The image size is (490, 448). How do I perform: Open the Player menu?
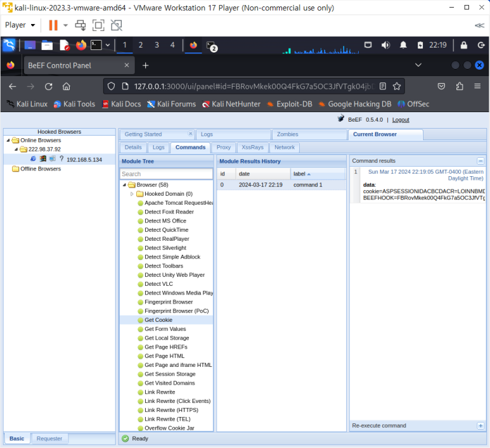[20, 25]
